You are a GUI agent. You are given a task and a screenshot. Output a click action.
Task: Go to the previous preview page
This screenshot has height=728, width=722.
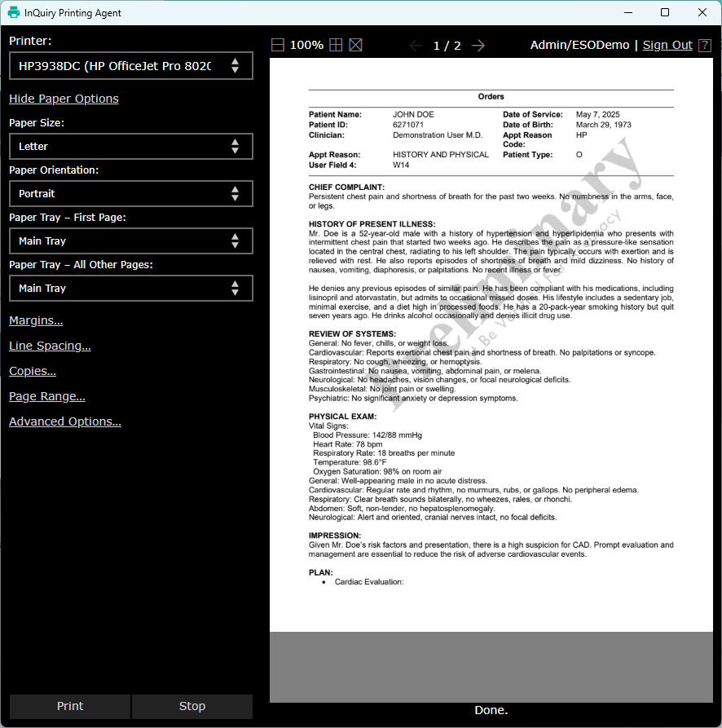pos(416,46)
